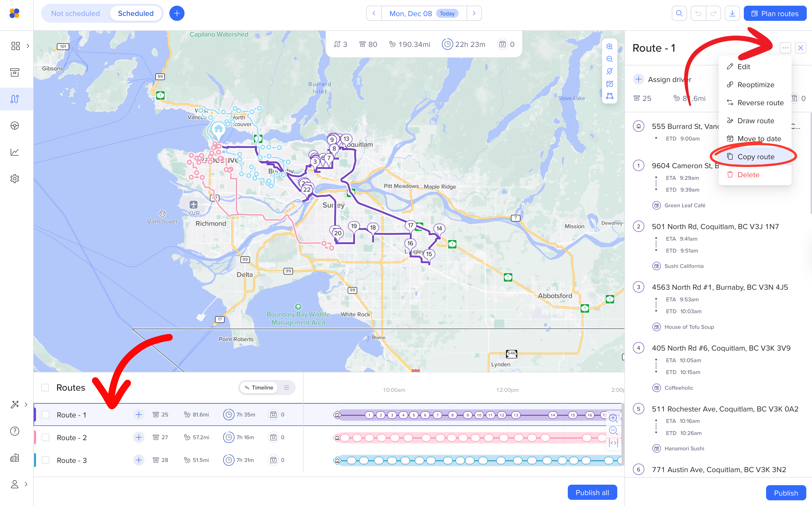The width and height of the screenshot is (812, 506).
Task: Click the undo arrow icon
Action: pos(698,14)
